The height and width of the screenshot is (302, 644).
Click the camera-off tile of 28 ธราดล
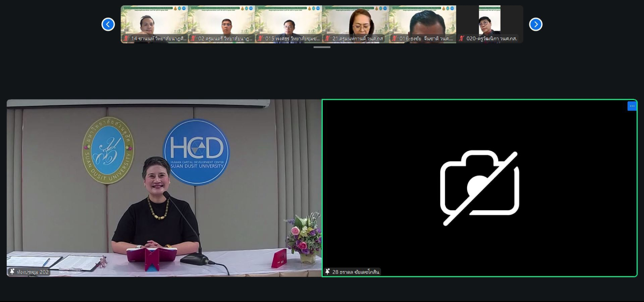pos(479,188)
